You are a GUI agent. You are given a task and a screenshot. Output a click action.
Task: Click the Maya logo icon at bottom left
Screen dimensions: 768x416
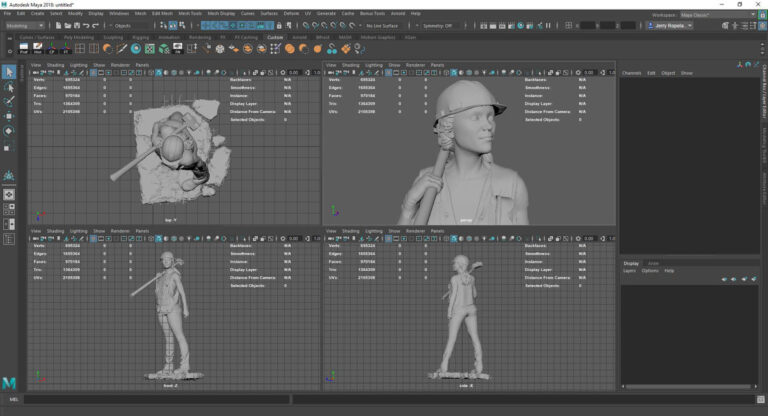(x=9, y=383)
